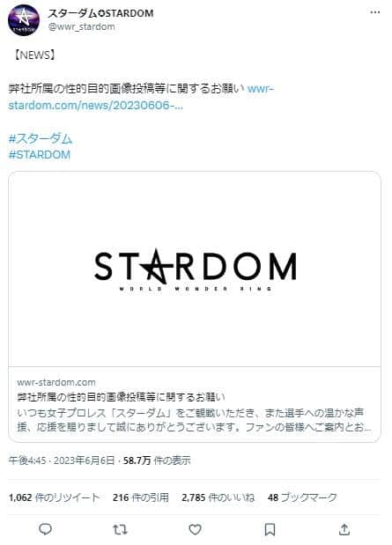Click the share upload icon

pos(344,529)
